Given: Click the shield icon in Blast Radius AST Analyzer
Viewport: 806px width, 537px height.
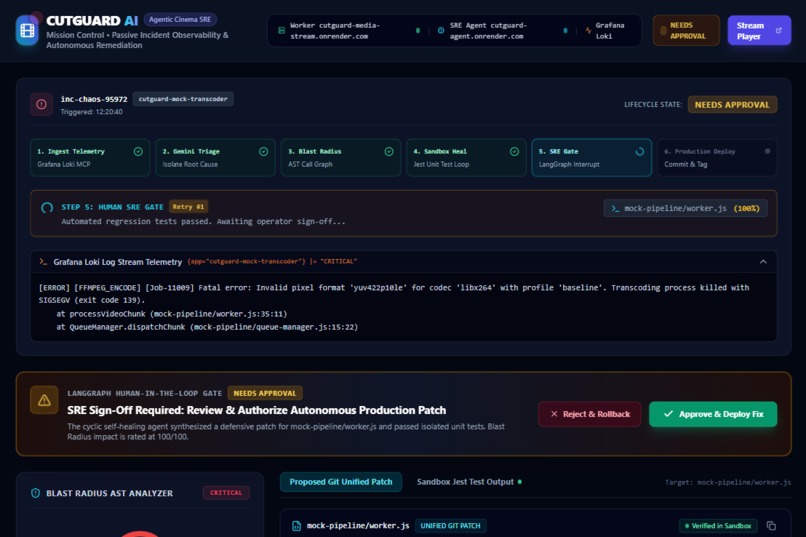Looking at the screenshot, I should (35, 493).
